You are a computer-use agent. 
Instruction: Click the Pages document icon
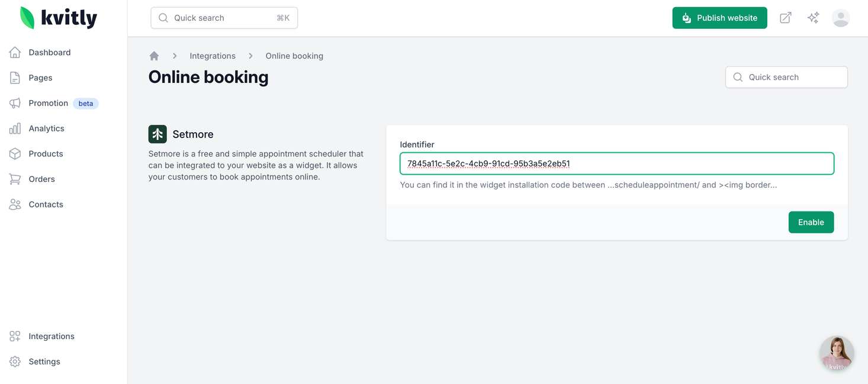[x=15, y=78]
